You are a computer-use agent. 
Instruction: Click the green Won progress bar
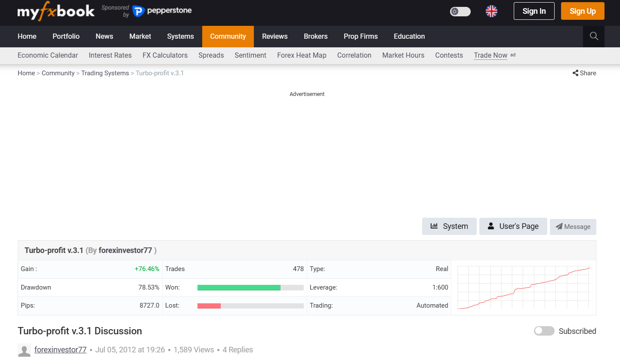click(239, 287)
